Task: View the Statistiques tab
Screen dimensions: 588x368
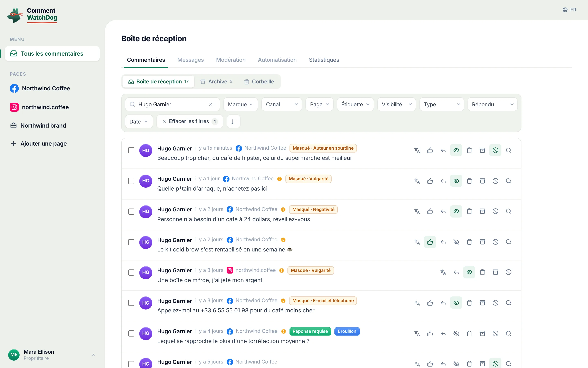Action: [324, 60]
